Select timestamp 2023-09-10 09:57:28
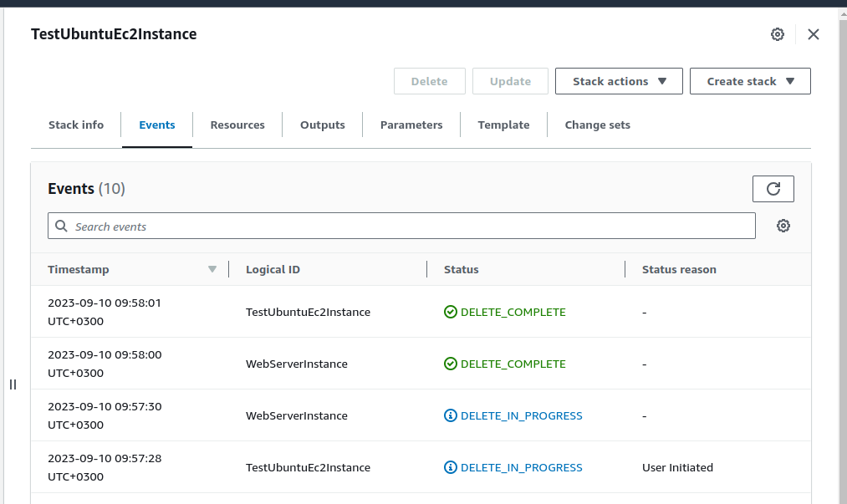Image resolution: width=847 pixels, height=504 pixels. (105, 467)
